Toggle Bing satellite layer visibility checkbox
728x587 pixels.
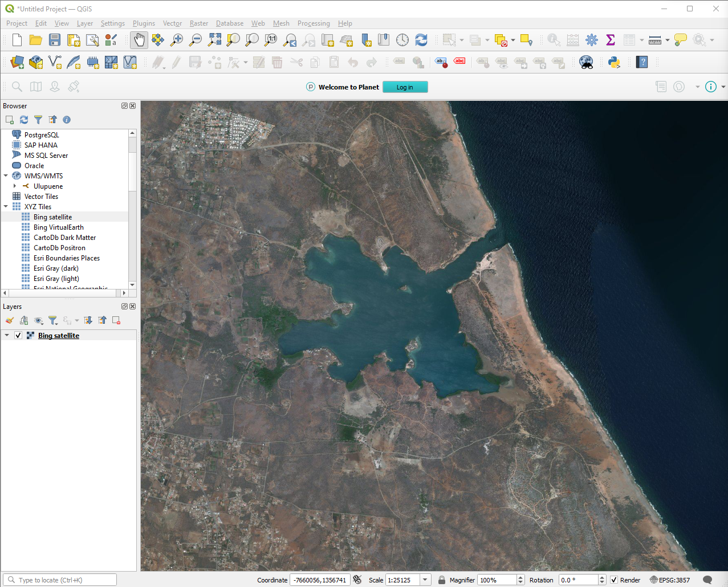click(x=18, y=336)
